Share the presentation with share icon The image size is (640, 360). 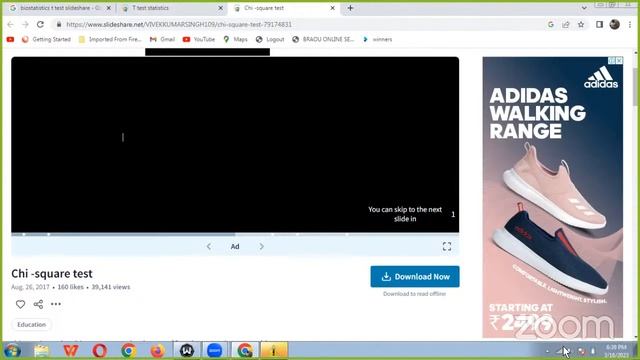click(38, 304)
